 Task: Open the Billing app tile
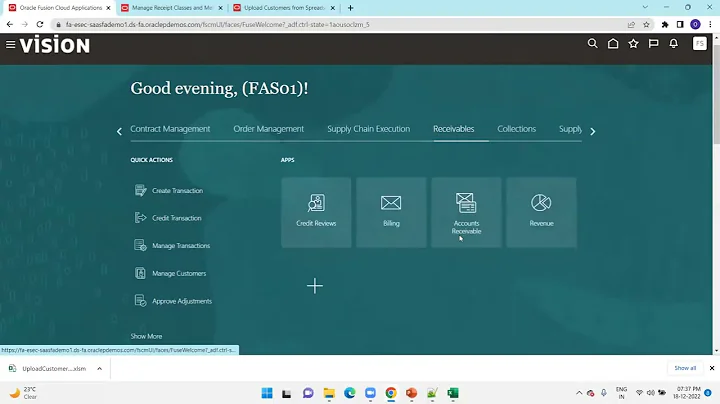tap(391, 213)
